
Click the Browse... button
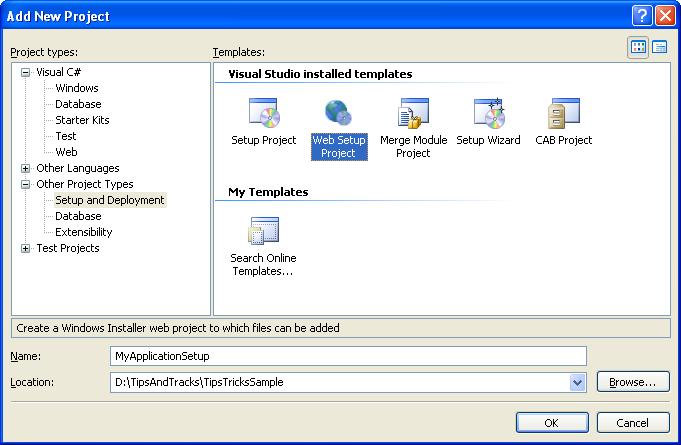click(x=633, y=382)
